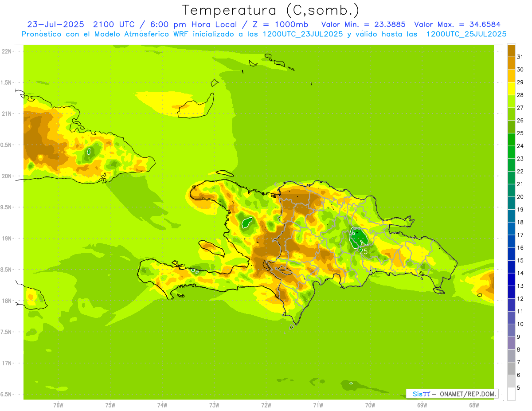Click the "7.5N" latitude axis label
Screen dimensions: 532x411
tap(7, 332)
